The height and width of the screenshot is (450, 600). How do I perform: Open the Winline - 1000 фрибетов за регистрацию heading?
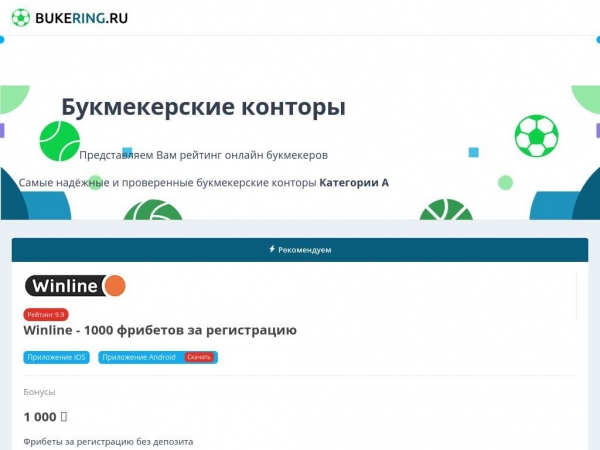160,330
